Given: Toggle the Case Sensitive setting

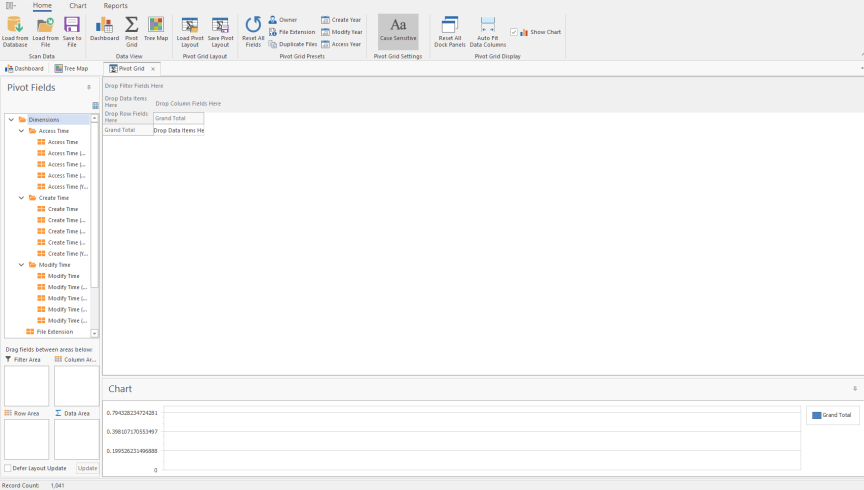Looking at the screenshot, I should click(x=398, y=25).
